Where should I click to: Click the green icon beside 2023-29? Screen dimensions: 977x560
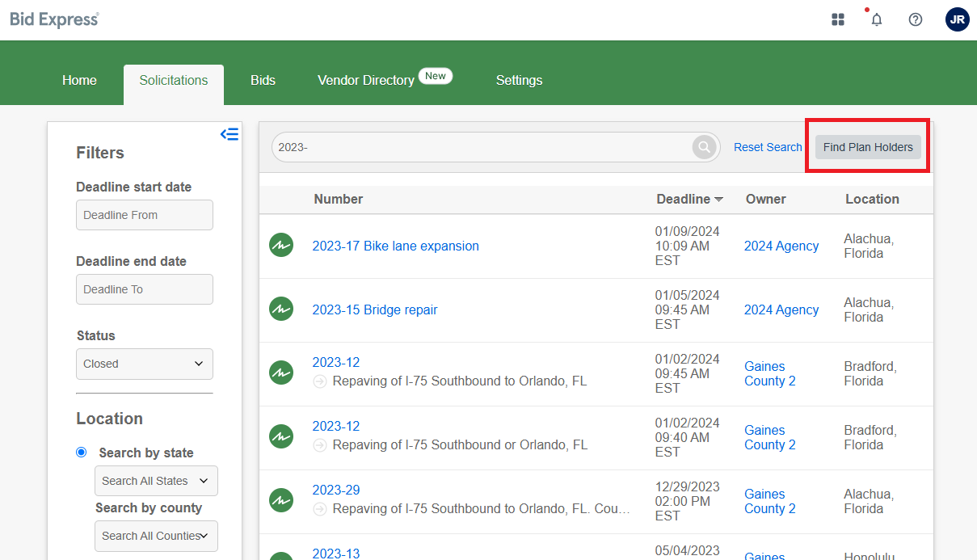coord(281,500)
